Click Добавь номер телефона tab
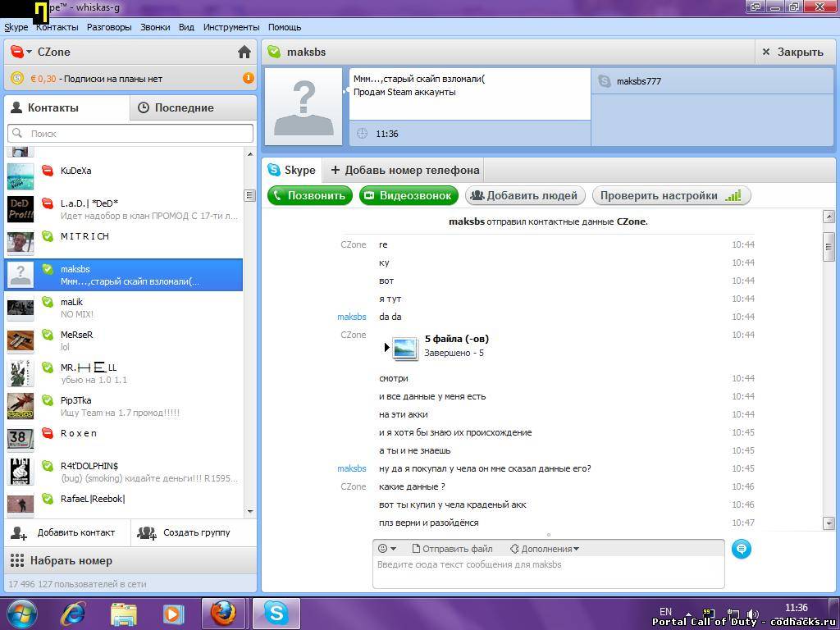 (404, 171)
